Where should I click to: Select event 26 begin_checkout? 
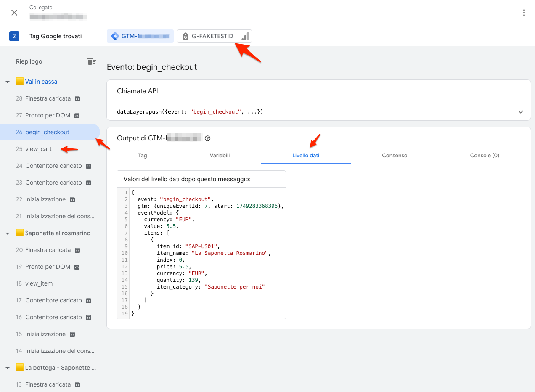coord(50,132)
